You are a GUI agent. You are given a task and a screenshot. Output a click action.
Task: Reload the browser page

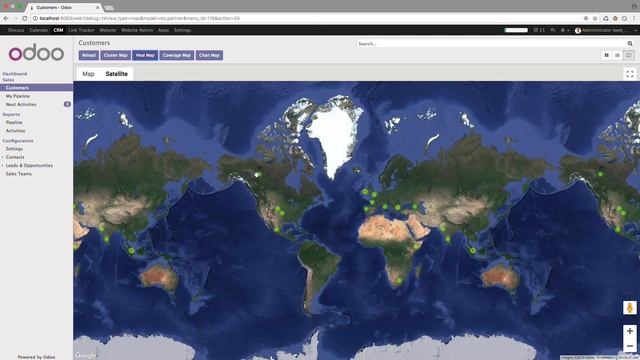coord(24,18)
